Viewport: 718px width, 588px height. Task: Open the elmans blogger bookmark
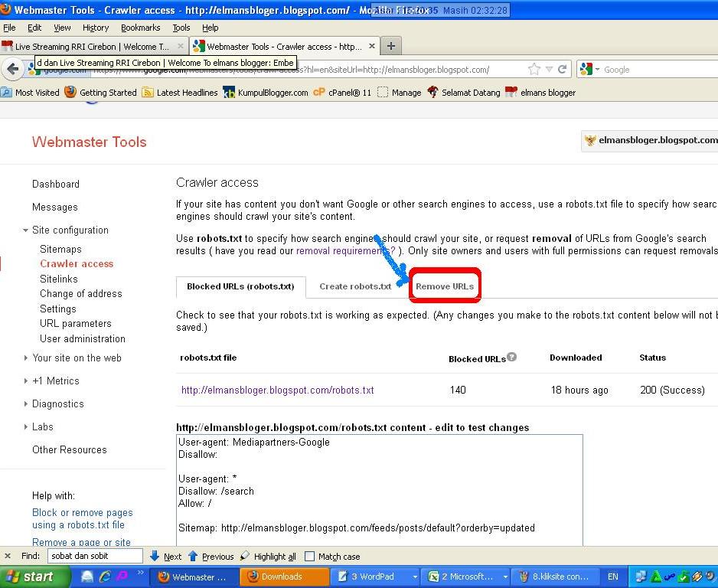tap(540, 93)
